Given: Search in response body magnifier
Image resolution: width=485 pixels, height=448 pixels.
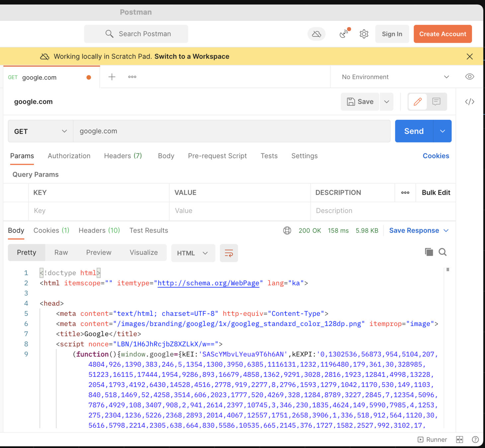Looking at the screenshot, I should coord(443,252).
